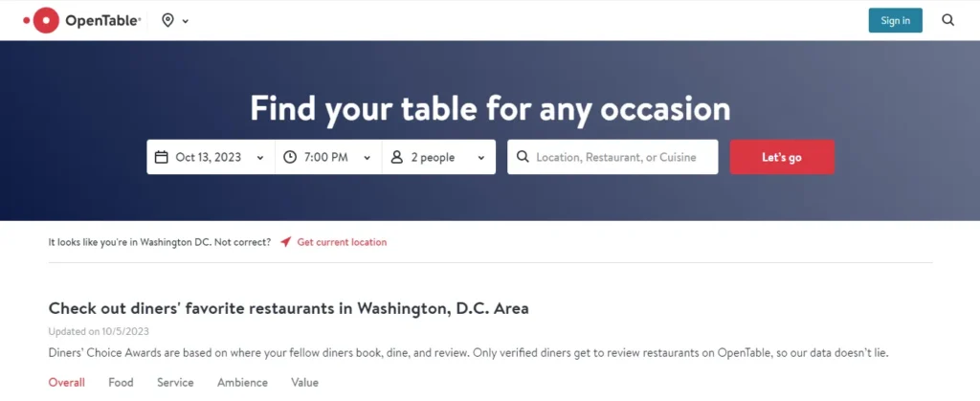Click the Get current location link
This screenshot has width=980, height=401.
coord(342,242)
